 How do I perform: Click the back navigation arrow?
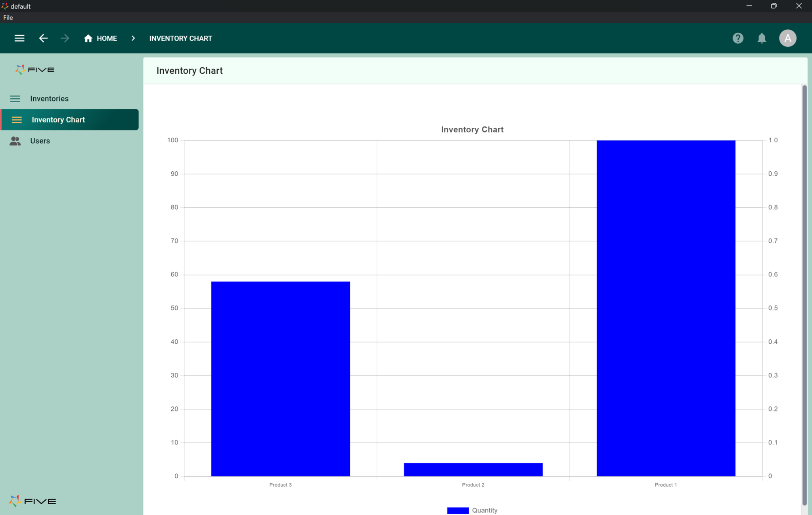pyautogui.click(x=44, y=38)
